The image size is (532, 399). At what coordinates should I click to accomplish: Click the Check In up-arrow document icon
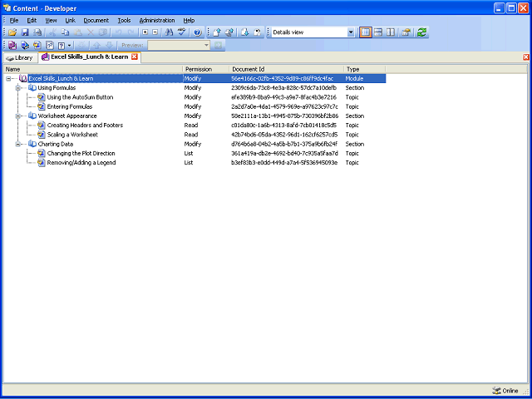click(217, 32)
